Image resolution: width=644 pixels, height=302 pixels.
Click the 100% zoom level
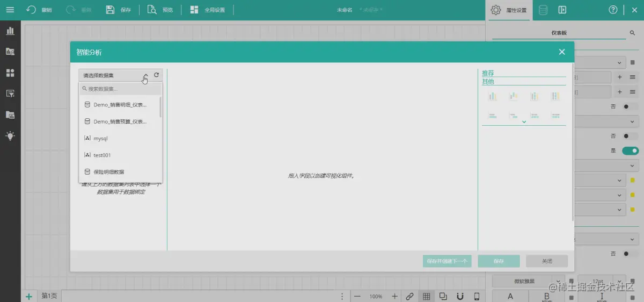tap(376, 297)
